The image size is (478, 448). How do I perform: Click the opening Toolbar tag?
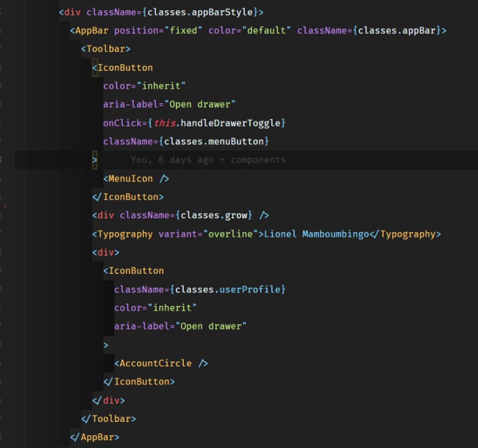tap(106, 49)
